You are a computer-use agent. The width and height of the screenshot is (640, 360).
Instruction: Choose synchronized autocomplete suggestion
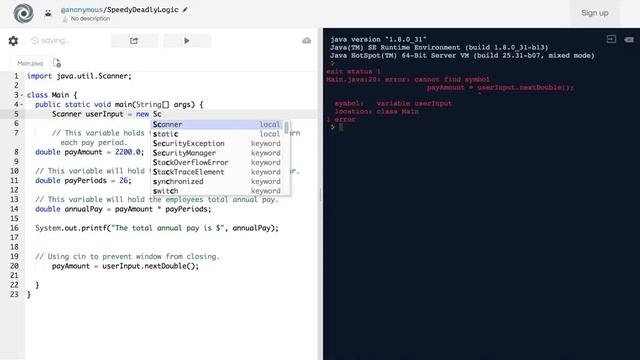(217, 181)
